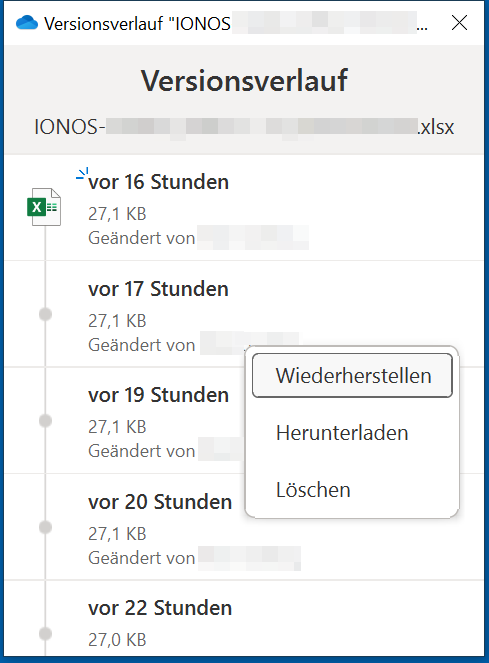489x663 pixels.
Task: Choose Wiederherstellen from the context menu
Action: [x=352, y=375]
